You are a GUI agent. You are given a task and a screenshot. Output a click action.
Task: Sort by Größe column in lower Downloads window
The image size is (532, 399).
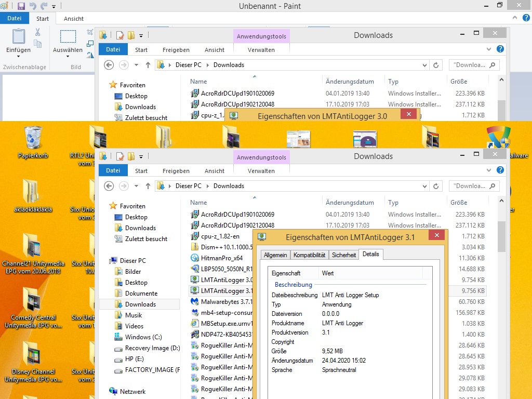point(459,203)
